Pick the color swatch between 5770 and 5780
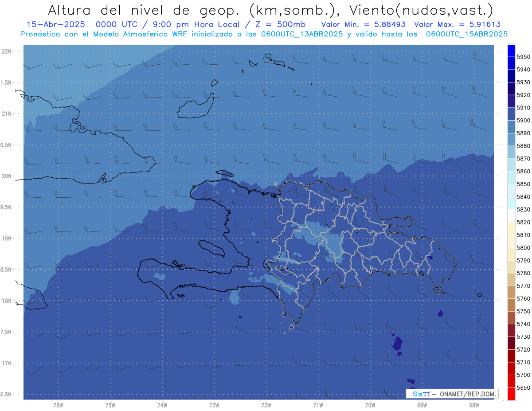Screen dimensions: 532x411 (511, 279)
